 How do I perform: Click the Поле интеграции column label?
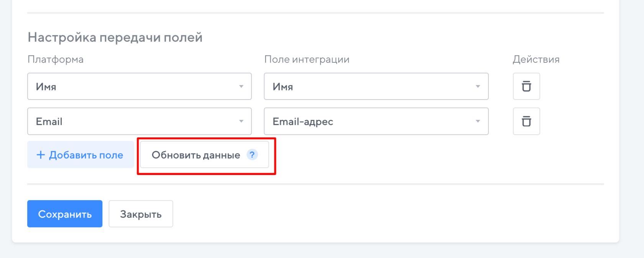click(x=307, y=59)
